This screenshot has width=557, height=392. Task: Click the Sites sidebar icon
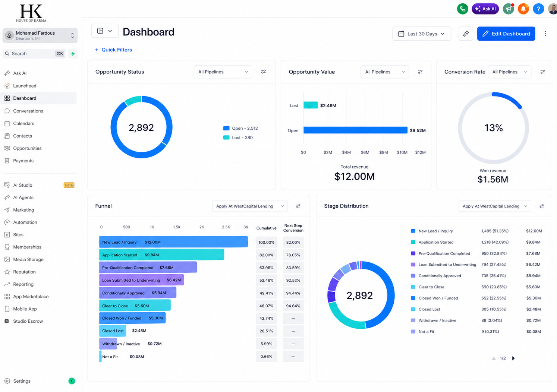click(7, 235)
